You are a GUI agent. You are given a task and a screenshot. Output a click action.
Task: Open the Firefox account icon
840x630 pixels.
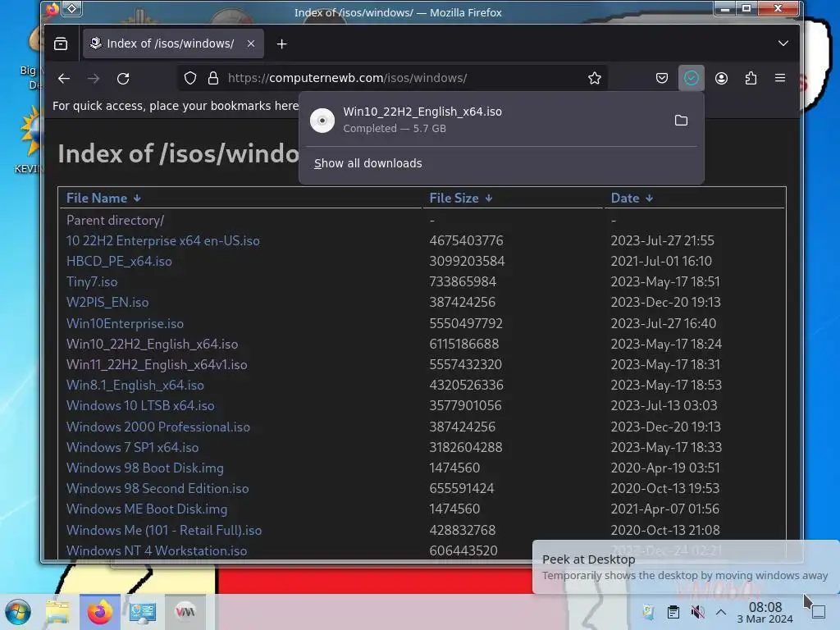721,78
